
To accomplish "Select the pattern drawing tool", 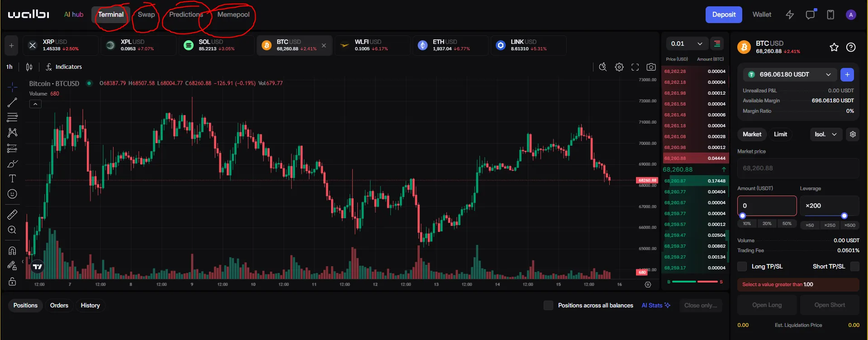I will tap(12, 133).
